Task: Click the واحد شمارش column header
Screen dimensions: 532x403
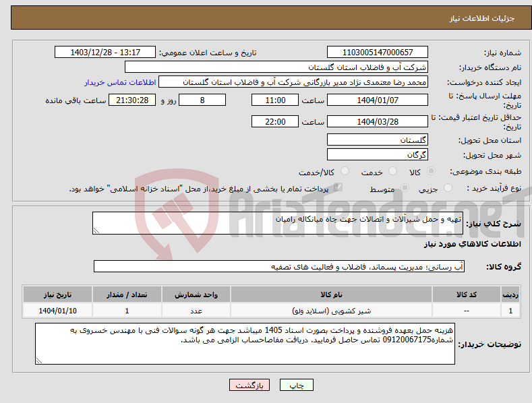Action: click(196, 294)
